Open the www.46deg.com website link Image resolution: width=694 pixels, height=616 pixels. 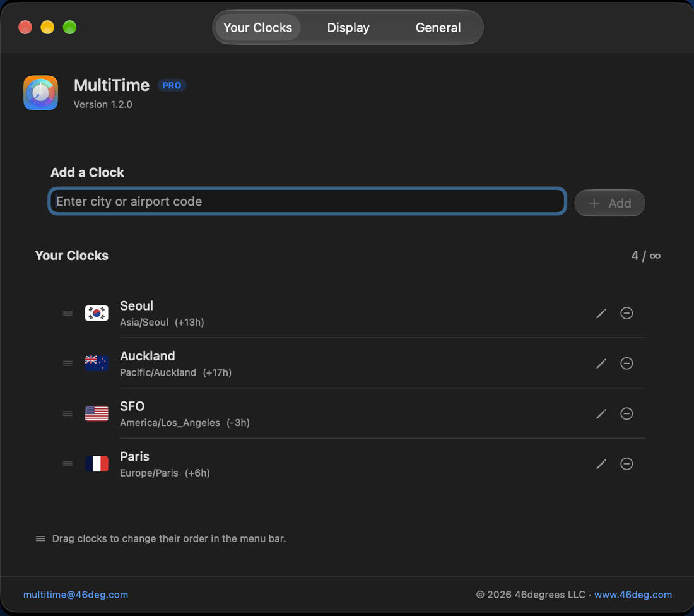click(633, 595)
